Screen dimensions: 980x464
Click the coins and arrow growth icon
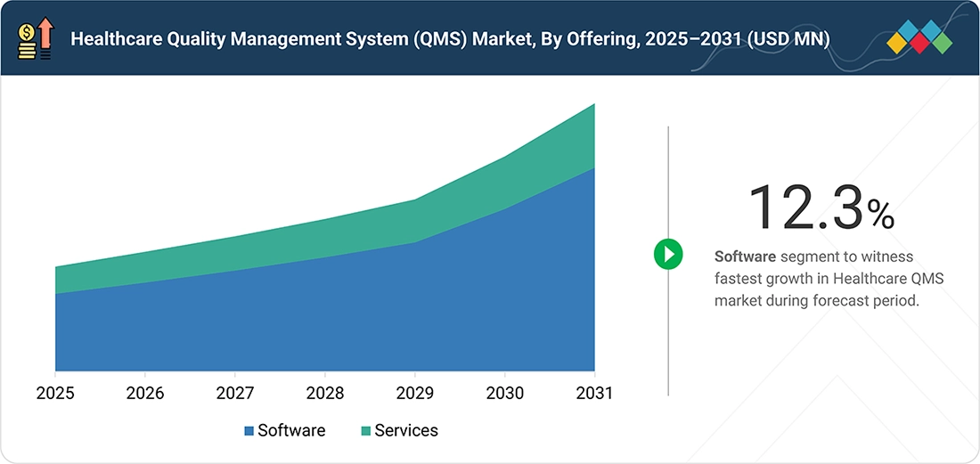[x=36, y=38]
